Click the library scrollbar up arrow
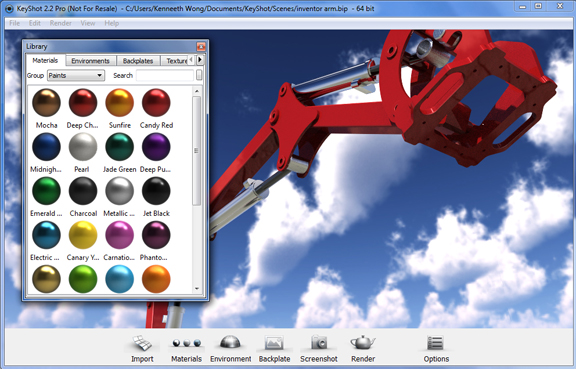The image size is (576, 369). 197,91
